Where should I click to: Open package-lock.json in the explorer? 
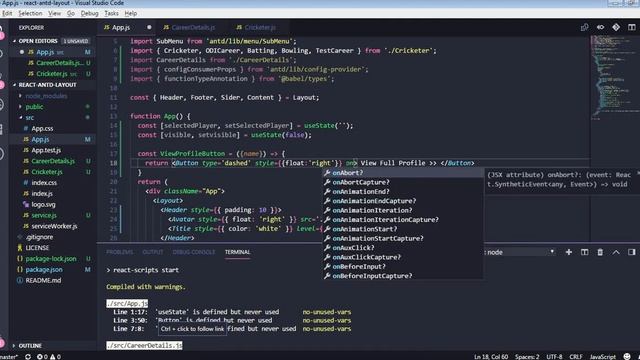[x=51, y=259]
